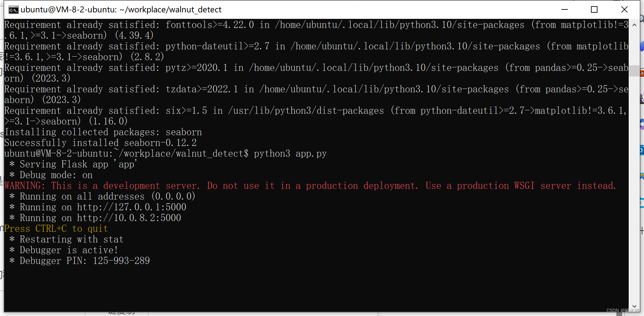The width and height of the screenshot is (644, 316).
Task: Click the 'Press CTRL+C to quit' message
Action: (x=56, y=229)
